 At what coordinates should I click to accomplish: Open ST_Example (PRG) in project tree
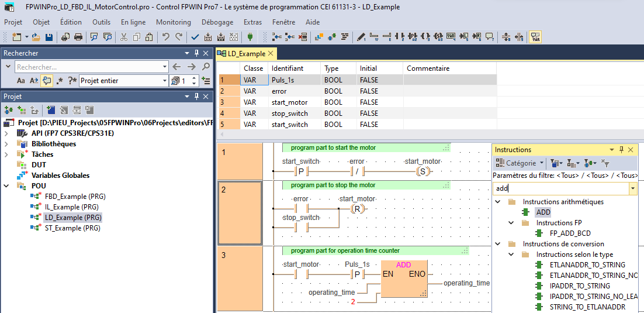pyautogui.click(x=72, y=228)
